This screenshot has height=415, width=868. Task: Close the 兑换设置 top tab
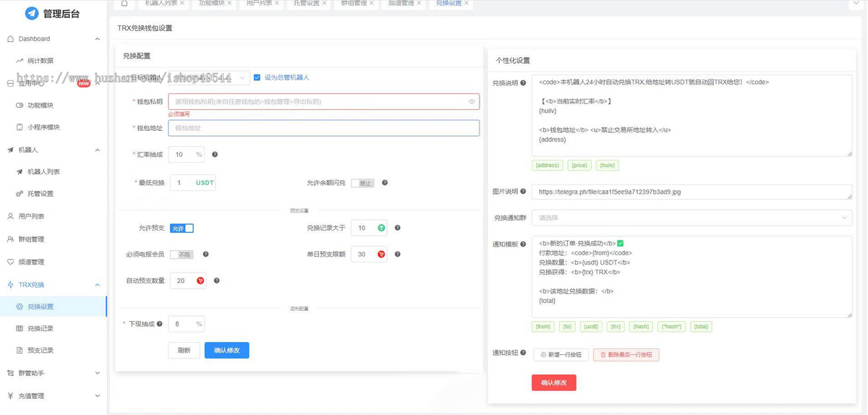pyautogui.click(x=467, y=3)
